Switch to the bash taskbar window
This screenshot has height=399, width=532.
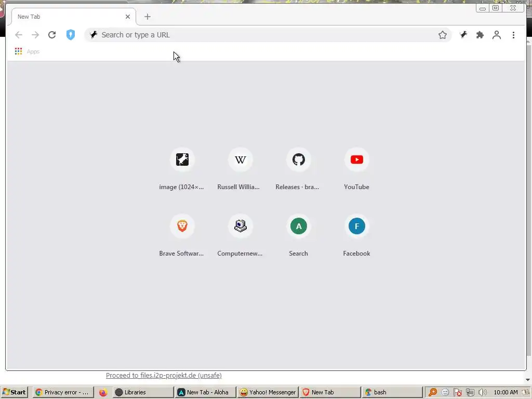[x=393, y=392]
